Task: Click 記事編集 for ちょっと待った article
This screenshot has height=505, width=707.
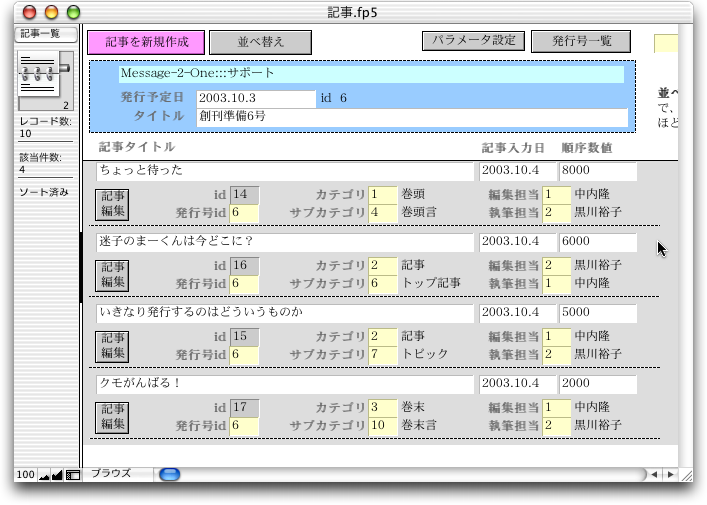Action: point(112,204)
